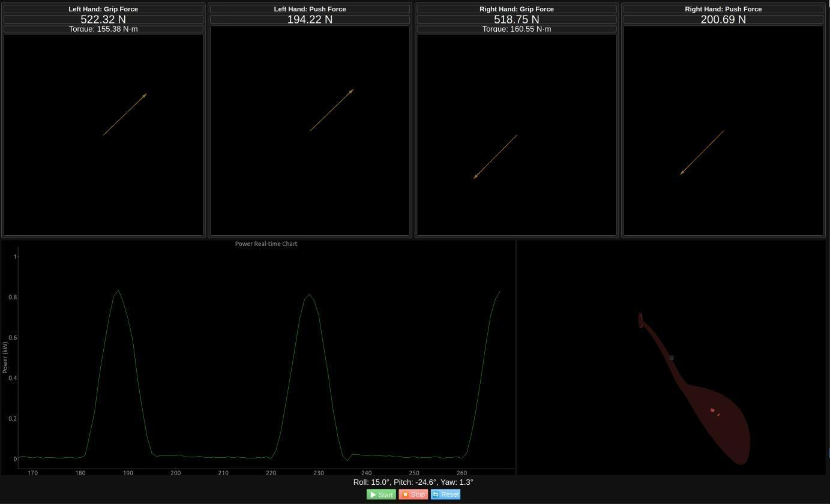Click the x-axis tick label 200
Screen dimensions: 830x504
(175, 473)
